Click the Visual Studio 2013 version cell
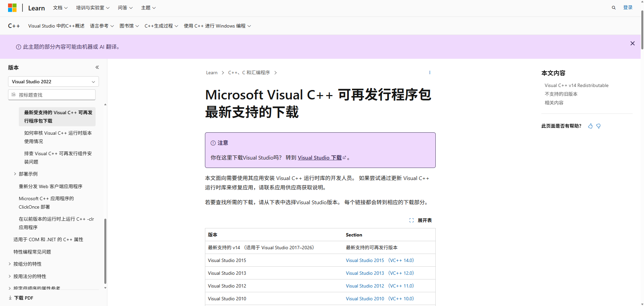 [274, 273]
